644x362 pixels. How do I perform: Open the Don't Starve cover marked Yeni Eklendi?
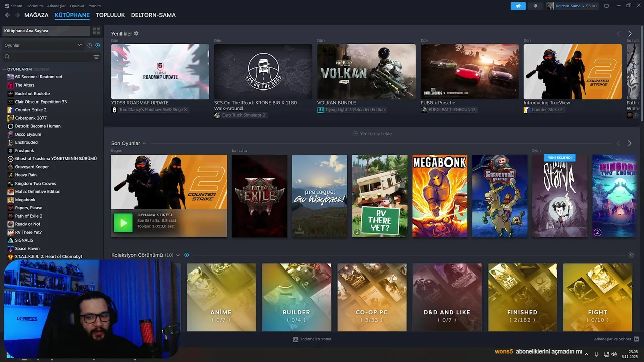click(560, 196)
